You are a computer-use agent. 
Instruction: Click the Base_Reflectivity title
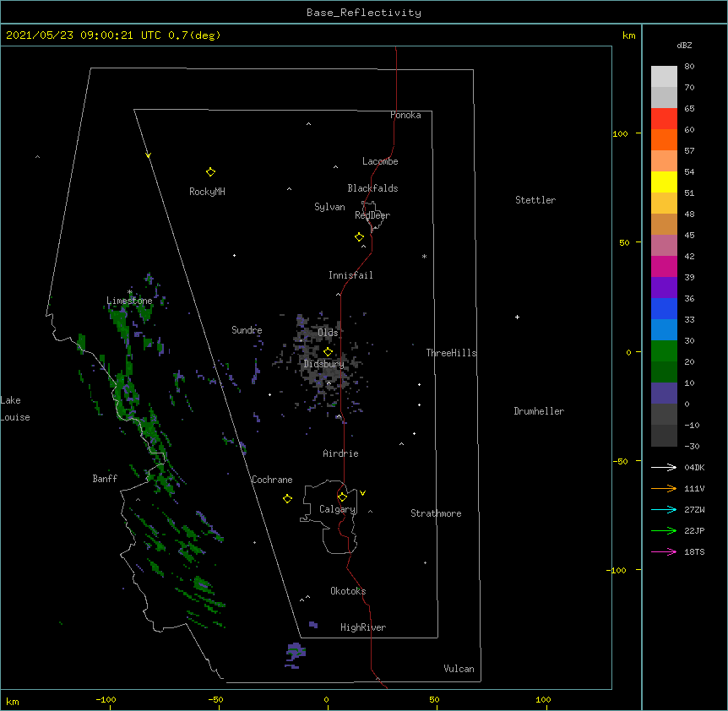point(364,13)
